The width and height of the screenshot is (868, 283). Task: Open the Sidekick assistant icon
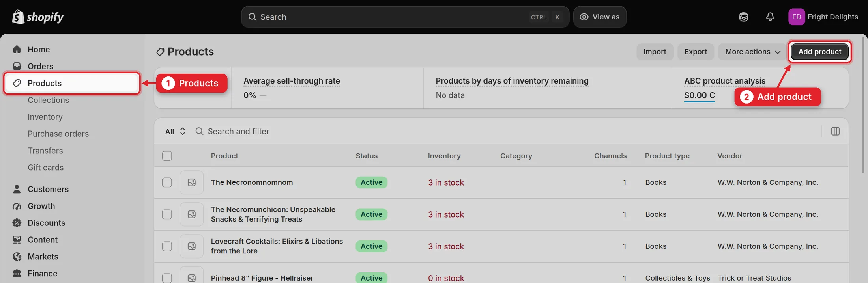(743, 17)
